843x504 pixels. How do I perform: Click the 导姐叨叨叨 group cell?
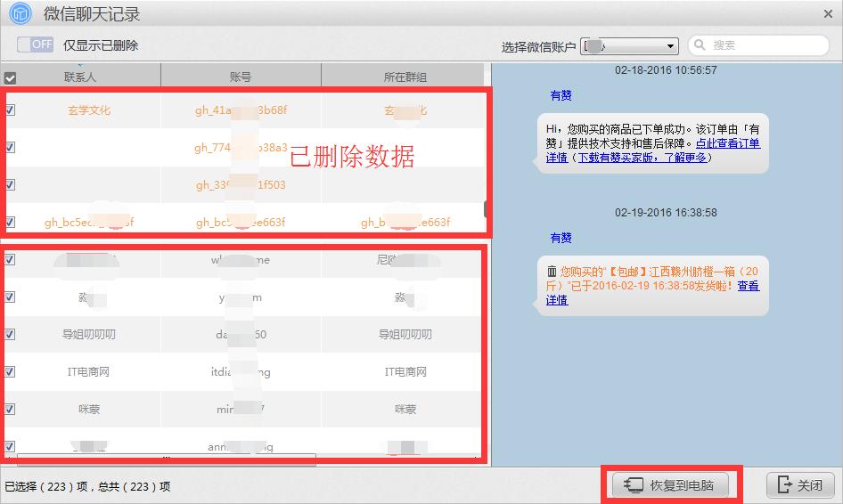tap(405, 334)
